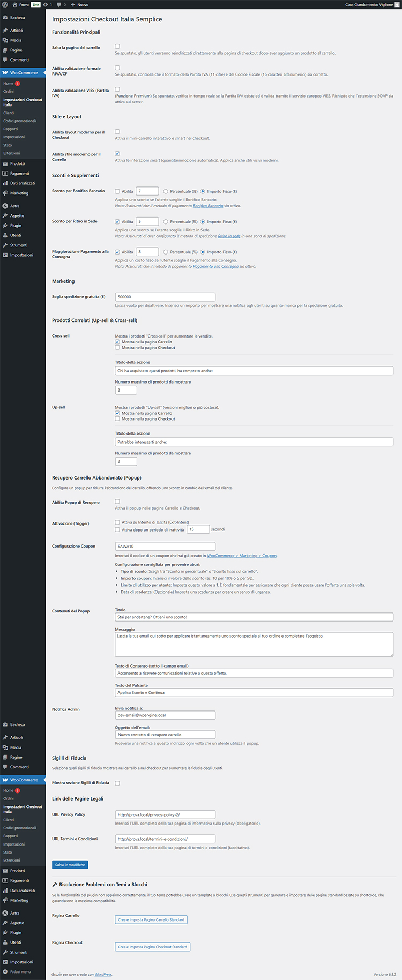Image resolution: width=402 pixels, height=980 pixels.
Task: Toggle Mostra sezione Sigilli di Fiducia checkbox
Action: point(117,783)
